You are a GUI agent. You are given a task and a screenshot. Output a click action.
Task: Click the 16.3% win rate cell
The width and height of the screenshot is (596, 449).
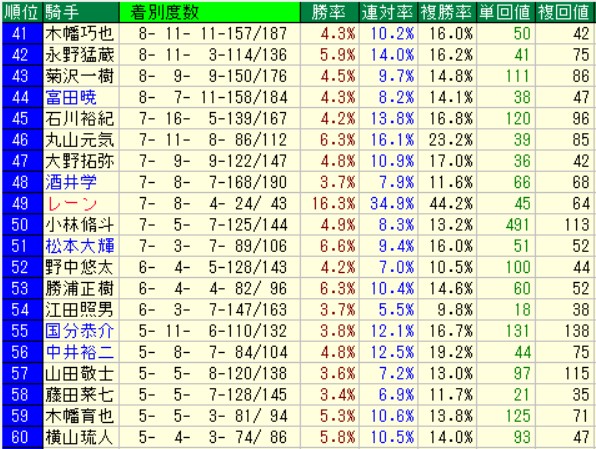pyautogui.click(x=333, y=204)
